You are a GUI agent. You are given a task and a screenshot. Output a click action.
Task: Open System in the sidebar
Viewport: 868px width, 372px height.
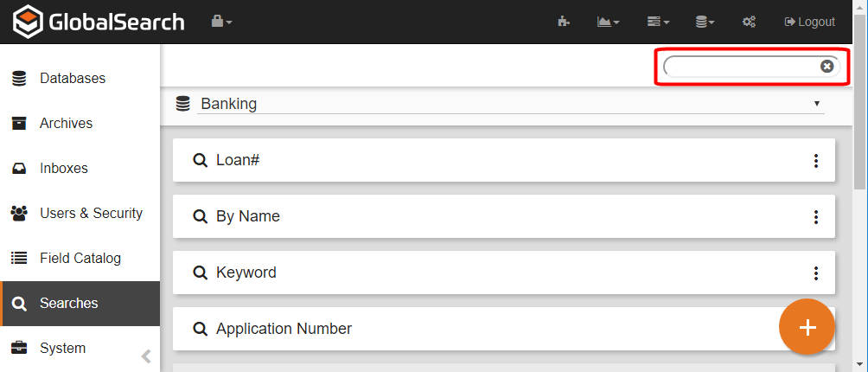[x=62, y=348]
